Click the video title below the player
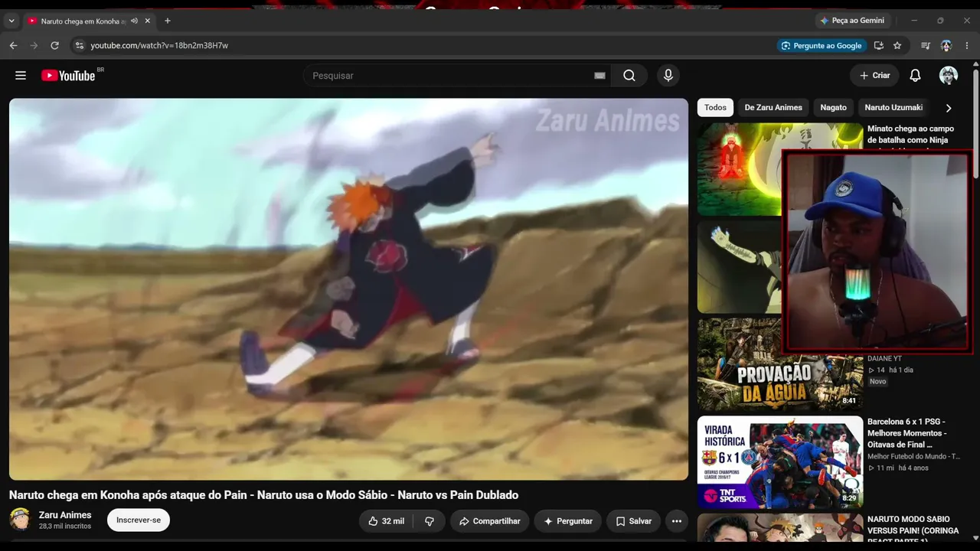980x551 pixels. (264, 495)
